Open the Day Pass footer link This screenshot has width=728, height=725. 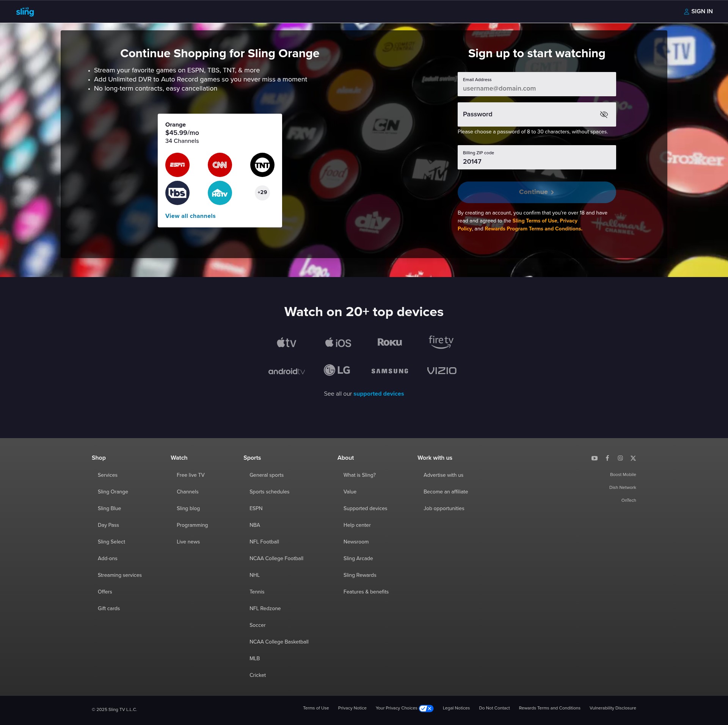click(x=108, y=525)
